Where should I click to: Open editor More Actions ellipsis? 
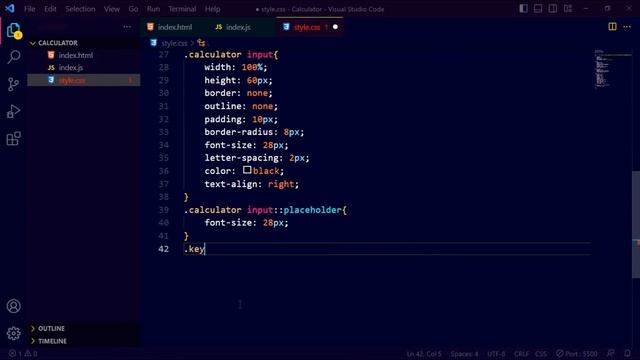[x=627, y=27]
